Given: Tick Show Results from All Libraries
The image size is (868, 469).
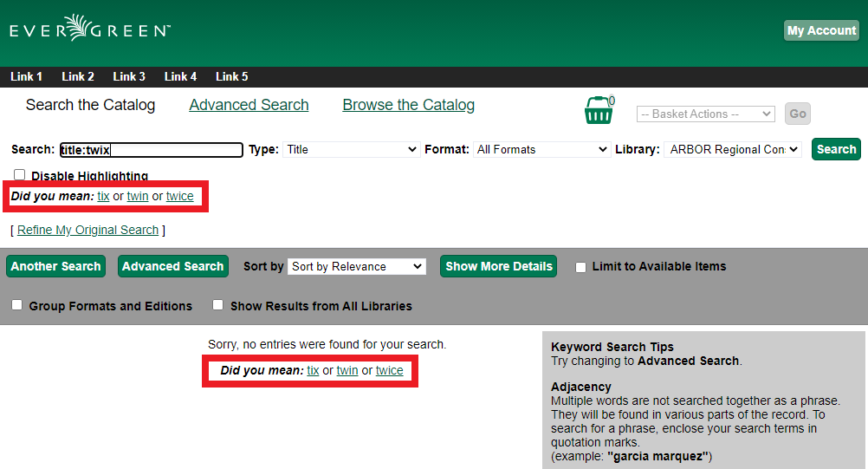Looking at the screenshot, I should click(218, 305).
